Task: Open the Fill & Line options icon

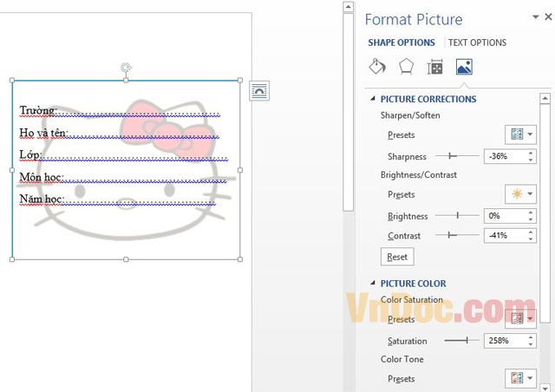Action: (x=377, y=67)
